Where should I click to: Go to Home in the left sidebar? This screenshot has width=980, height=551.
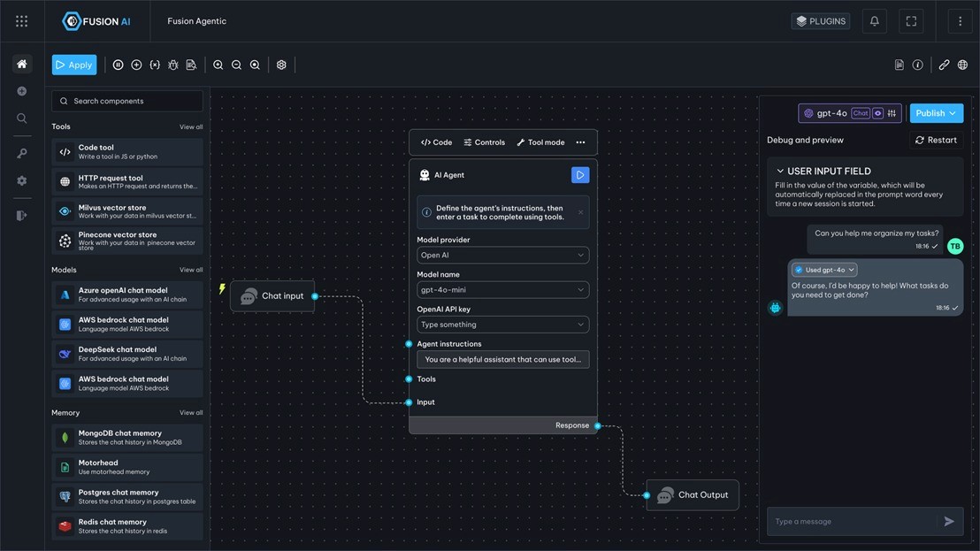22,64
